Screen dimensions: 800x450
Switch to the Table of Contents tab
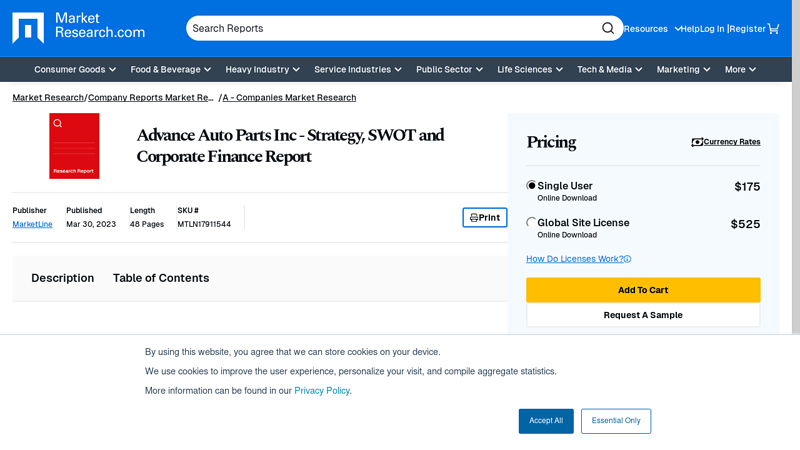coord(161,278)
